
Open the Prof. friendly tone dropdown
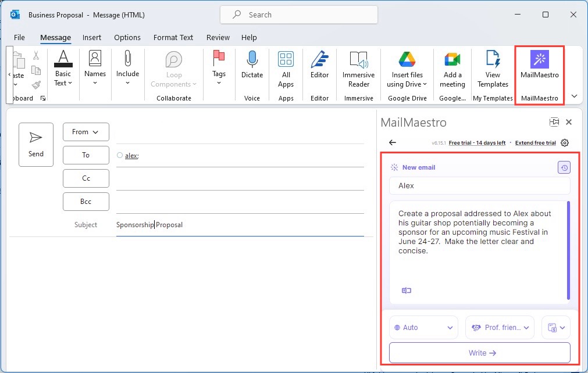pyautogui.click(x=500, y=327)
